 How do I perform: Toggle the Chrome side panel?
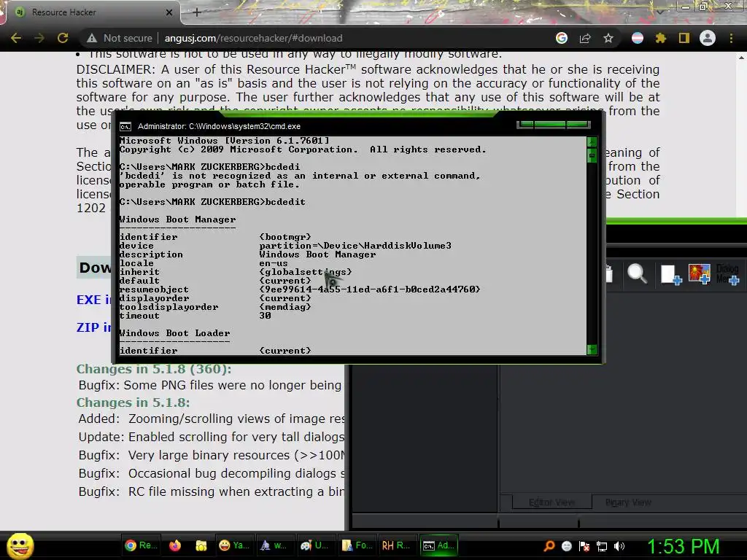pyautogui.click(x=684, y=38)
